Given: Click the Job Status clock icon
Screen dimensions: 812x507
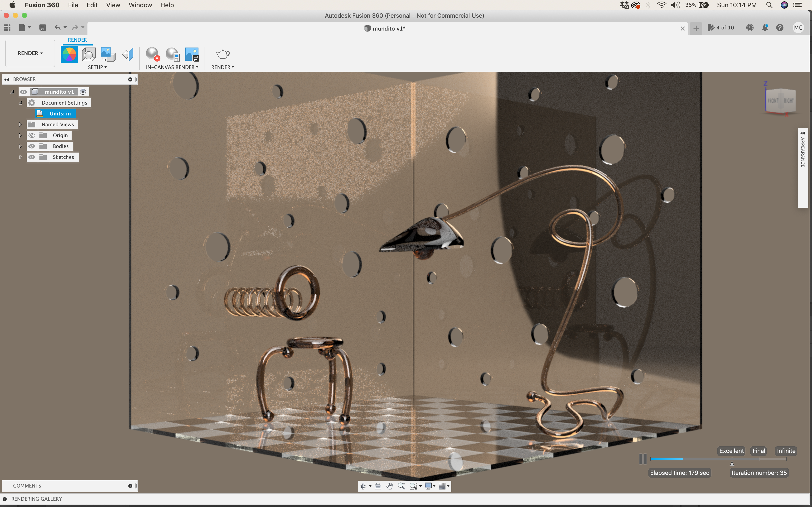Looking at the screenshot, I should click(750, 28).
